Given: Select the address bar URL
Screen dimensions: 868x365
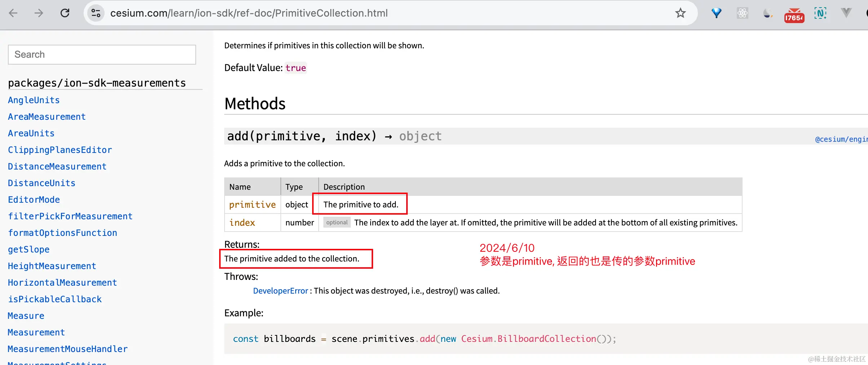Looking at the screenshot, I should 249,13.
